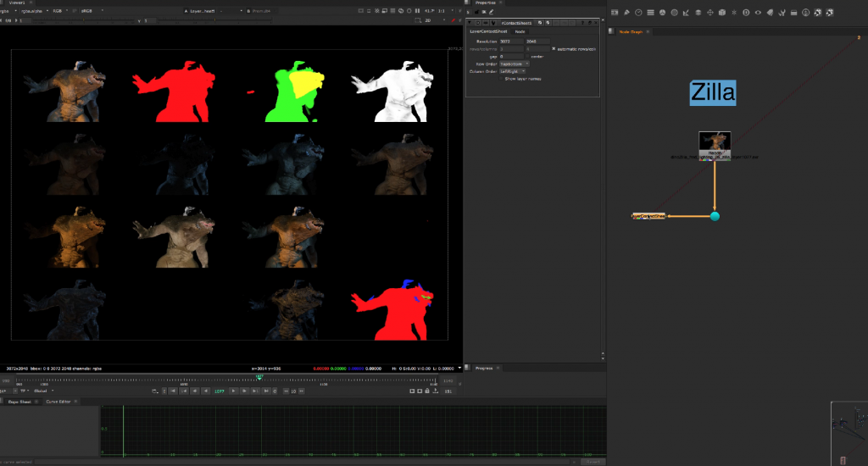Switch to the Curve Editor tab
This screenshot has width=868, height=466.
pos(58,401)
